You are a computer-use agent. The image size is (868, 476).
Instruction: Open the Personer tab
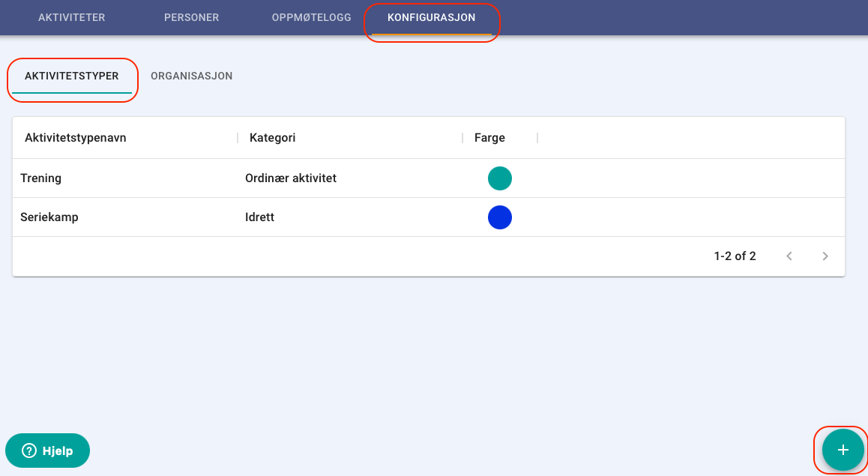192,18
